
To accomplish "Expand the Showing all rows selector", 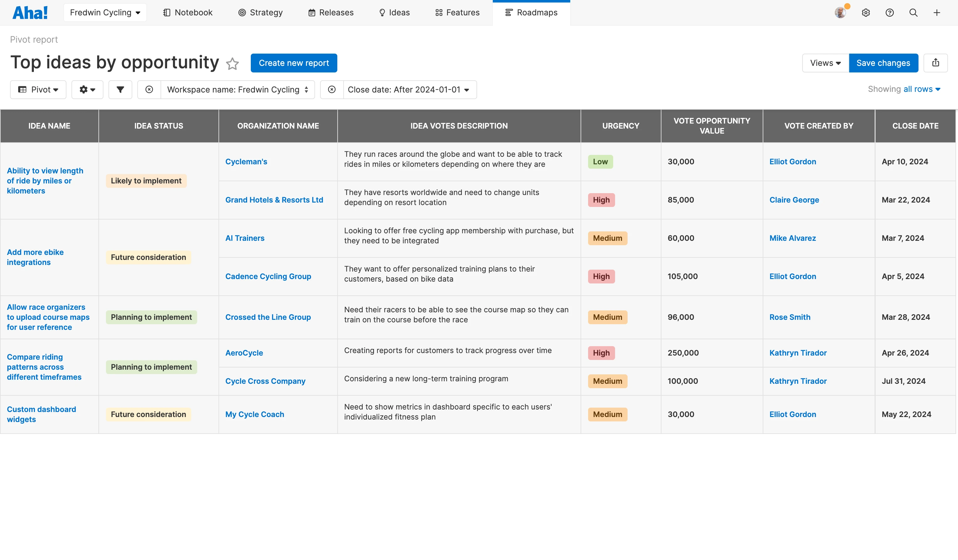I will (922, 89).
